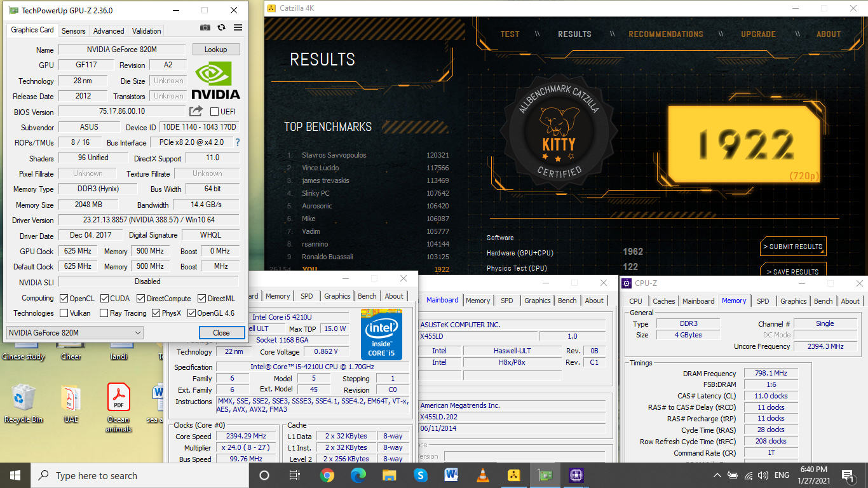Screen dimensions: 868x488
Task: Toggle DirectCompute checkbox
Action: click(140, 298)
